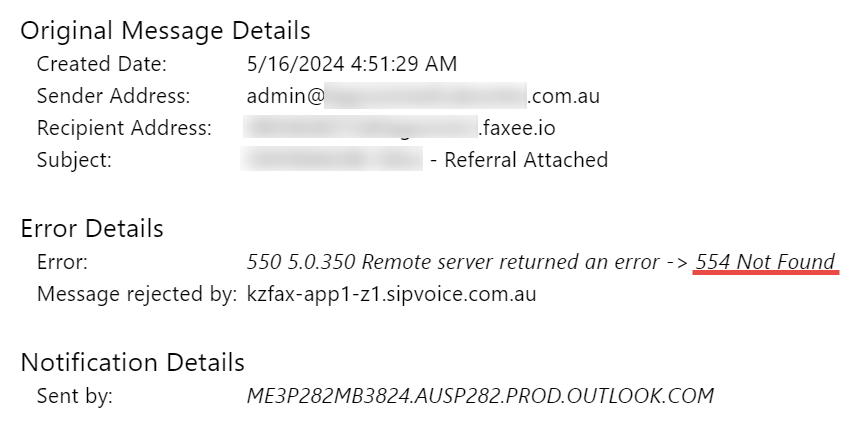Click the Remote server returned an error phrase
864x431 pixels.
(510, 262)
